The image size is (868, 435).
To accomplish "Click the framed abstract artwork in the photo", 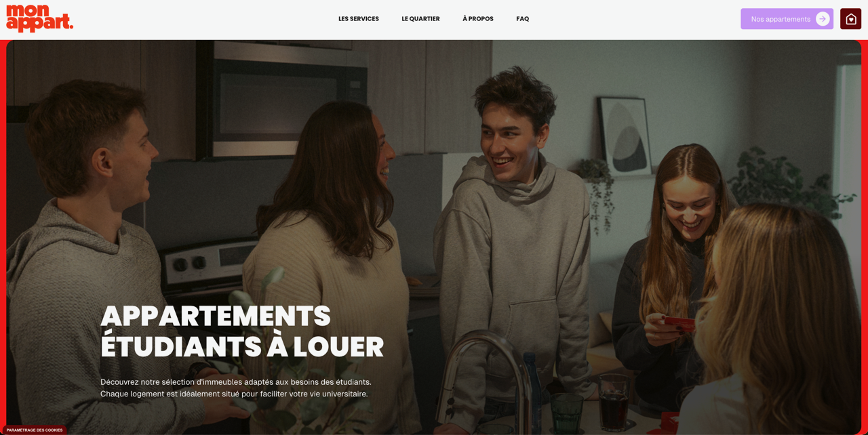I will click(x=625, y=136).
